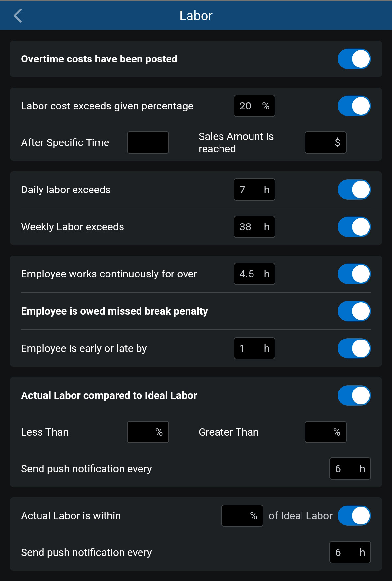Screen dimensions: 392x581
Task: Change the Daily labor exceeds hours value
Action: pos(254,189)
